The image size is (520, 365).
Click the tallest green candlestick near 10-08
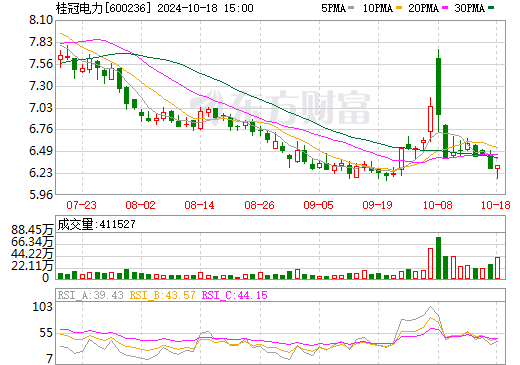point(438,86)
